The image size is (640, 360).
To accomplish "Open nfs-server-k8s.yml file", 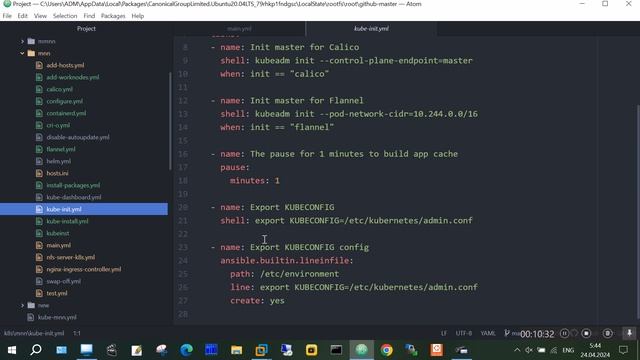I will 71,257.
